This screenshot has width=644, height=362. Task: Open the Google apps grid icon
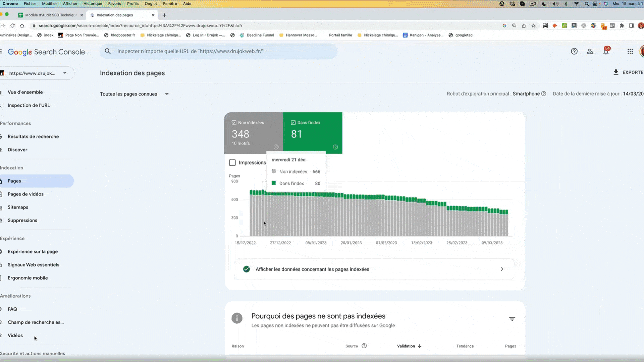click(630, 51)
